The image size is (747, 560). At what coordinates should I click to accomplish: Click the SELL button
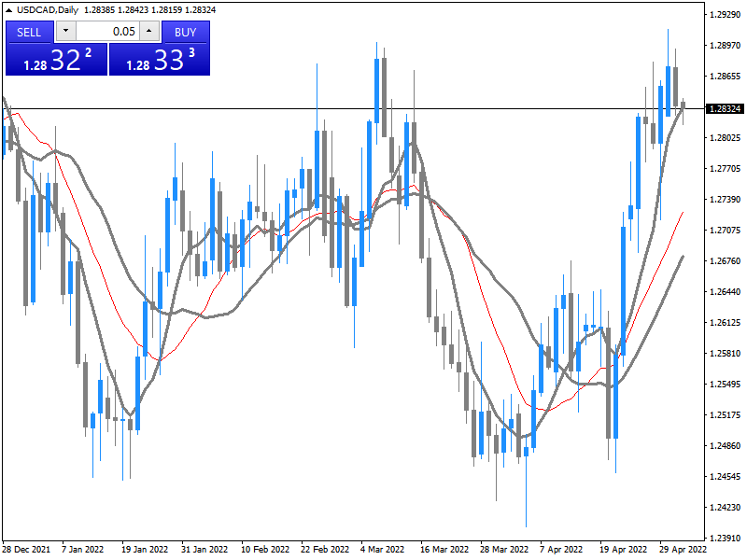pos(30,32)
